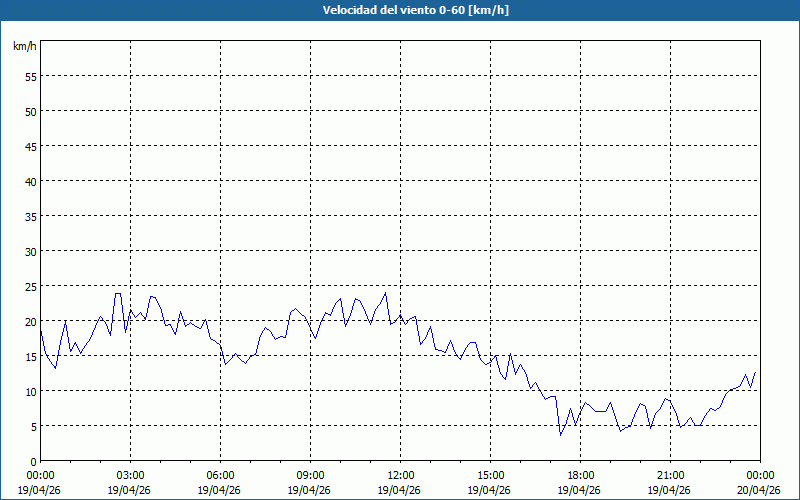Viewport: 800px width, 500px height.
Task: Click the km/h unit label on the Y axis
Action: (25, 47)
